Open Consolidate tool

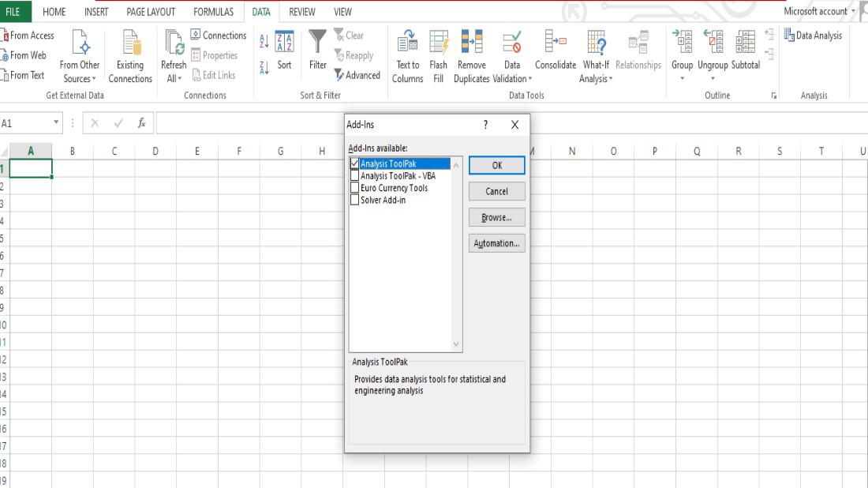coord(556,51)
